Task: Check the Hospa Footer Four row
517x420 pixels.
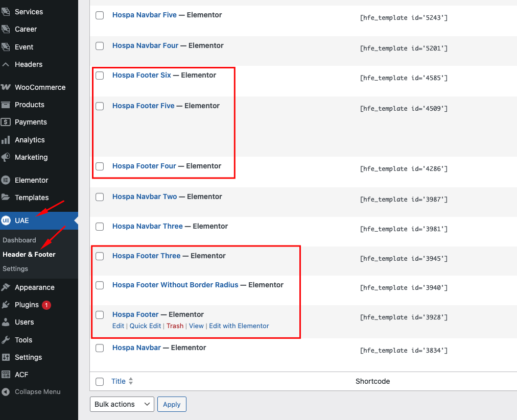Action: pyautogui.click(x=100, y=166)
